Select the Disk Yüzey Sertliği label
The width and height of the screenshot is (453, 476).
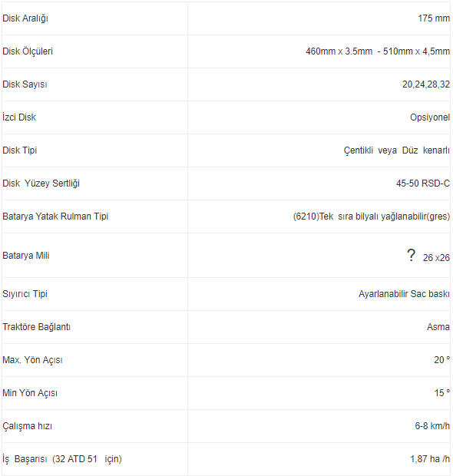coord(41,183)
